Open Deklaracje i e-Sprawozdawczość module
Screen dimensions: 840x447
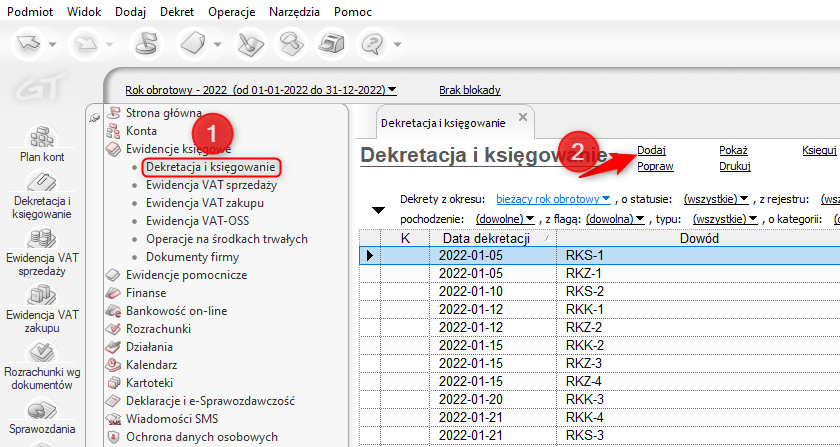(x=210, y=401)
